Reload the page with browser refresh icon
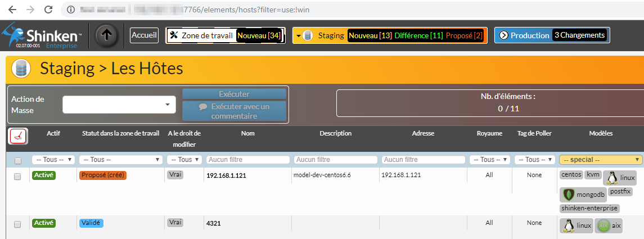 coord(48,10)
